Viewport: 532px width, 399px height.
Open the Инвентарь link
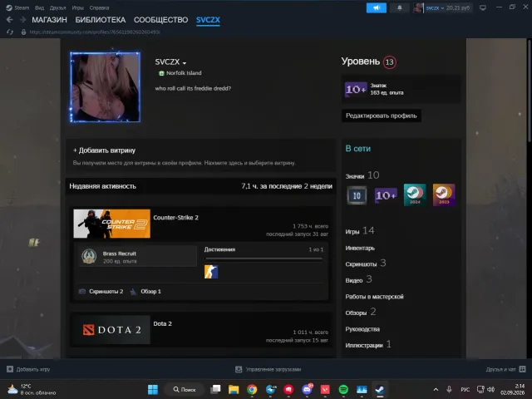pos(360,248)
